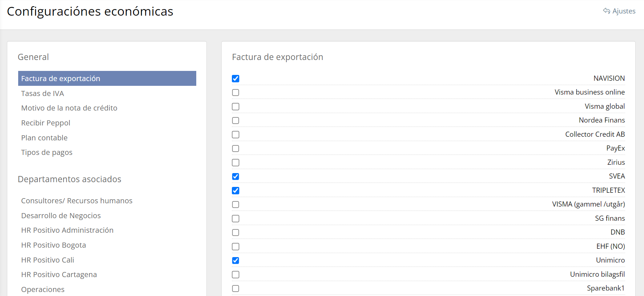The height and width of the screenshot is (296, 644).
Task: Uncheck the TRIPLETEX checkbox
Action: coord(236,191)
